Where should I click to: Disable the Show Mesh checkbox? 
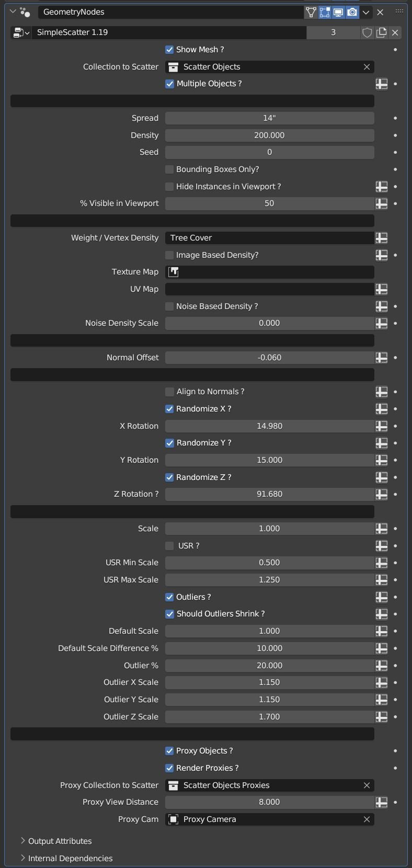[169, 50]
